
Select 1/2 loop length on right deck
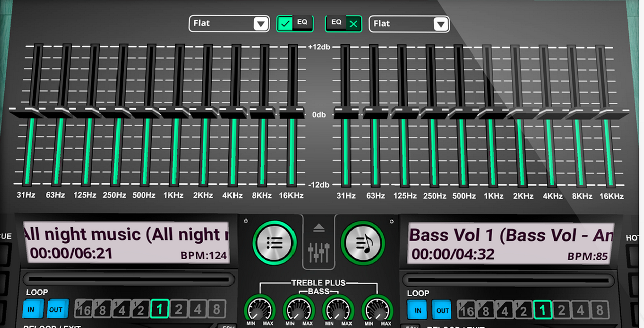coord(523,309)
